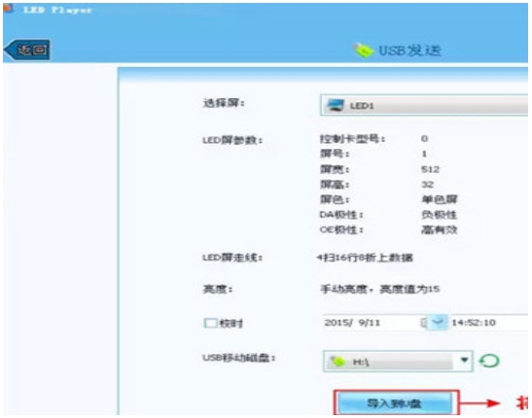The image size is (532, 418).
Task: Click the 亮度 manual brightness value text
Action: (380, 289)
